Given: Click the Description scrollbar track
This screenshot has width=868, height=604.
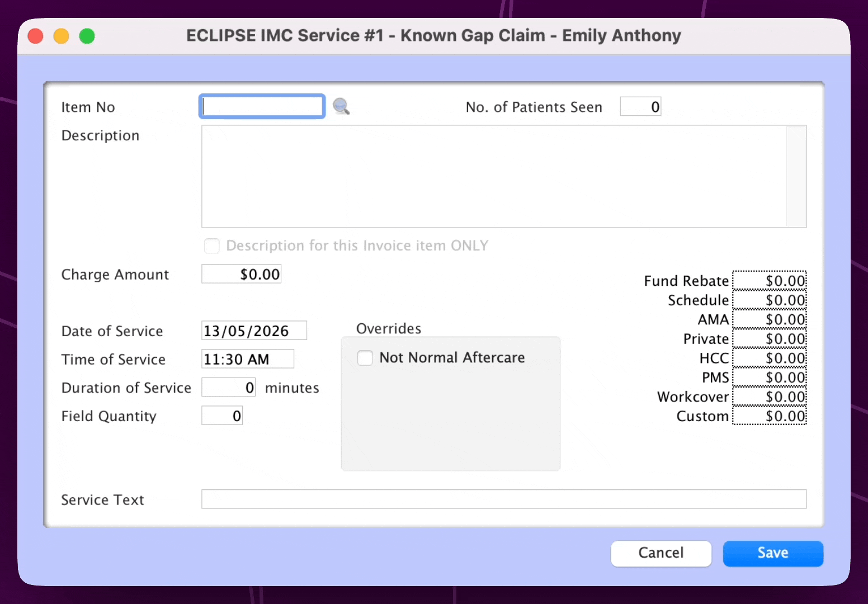Looking at the screenshot, I should 796,176.
